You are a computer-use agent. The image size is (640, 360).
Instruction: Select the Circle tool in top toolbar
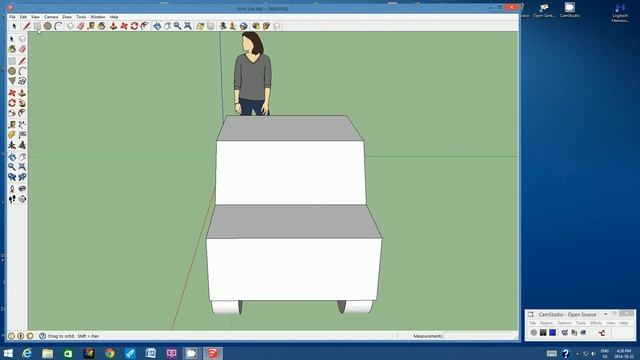[47, 26]
